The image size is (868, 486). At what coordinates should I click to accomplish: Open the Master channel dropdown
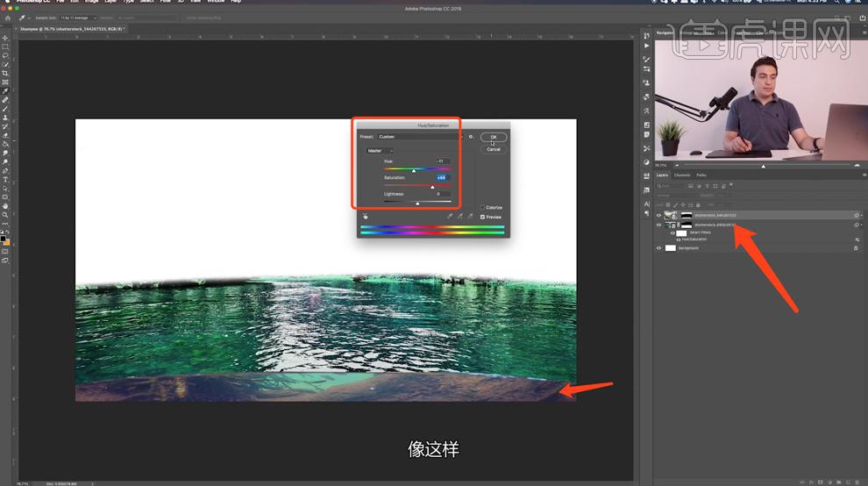[380, 151]
